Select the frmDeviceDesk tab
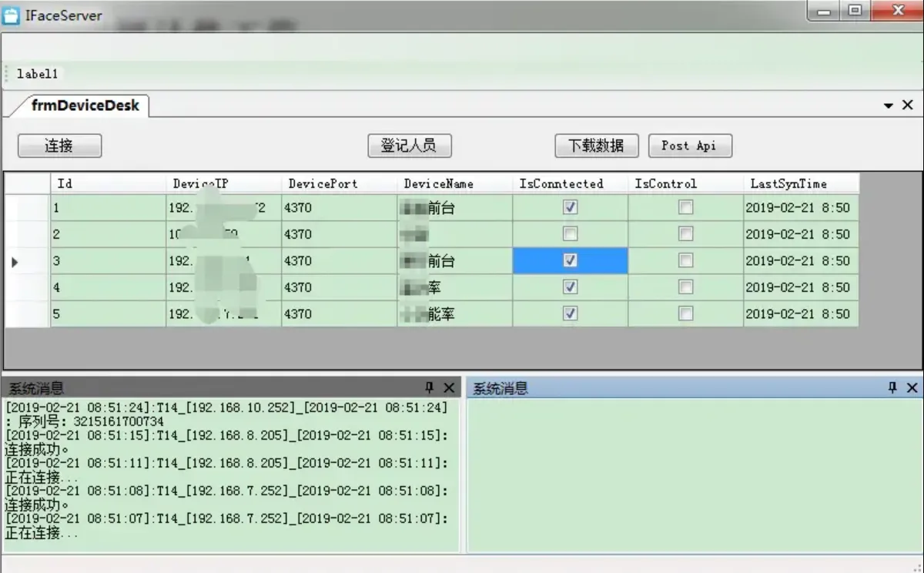 (x=85, y=106)
